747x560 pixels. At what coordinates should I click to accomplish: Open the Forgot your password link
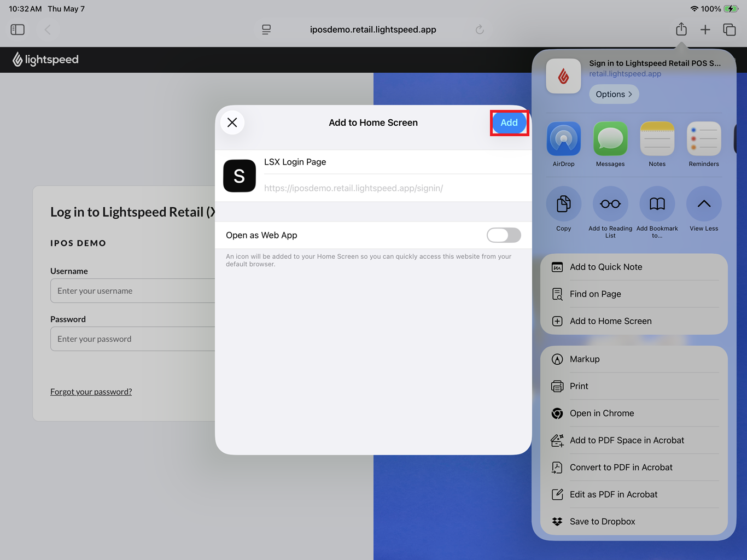coord(91,392)
